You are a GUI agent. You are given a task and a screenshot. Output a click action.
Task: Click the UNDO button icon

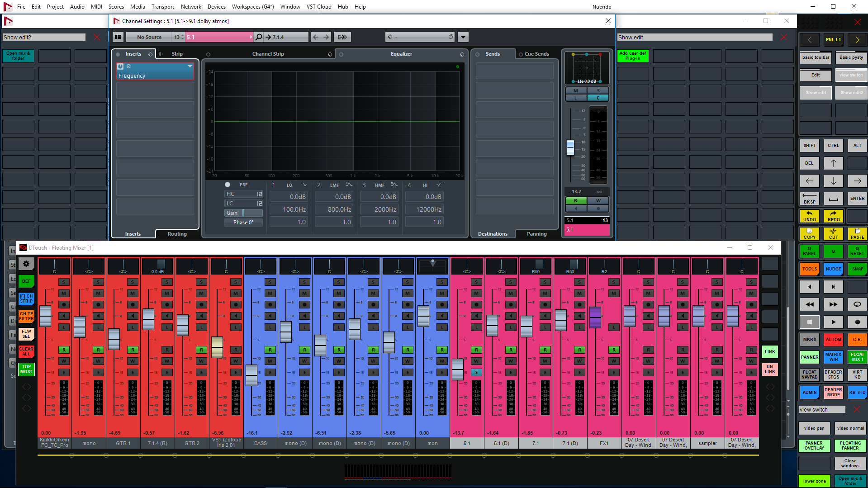tap(810, 216)
